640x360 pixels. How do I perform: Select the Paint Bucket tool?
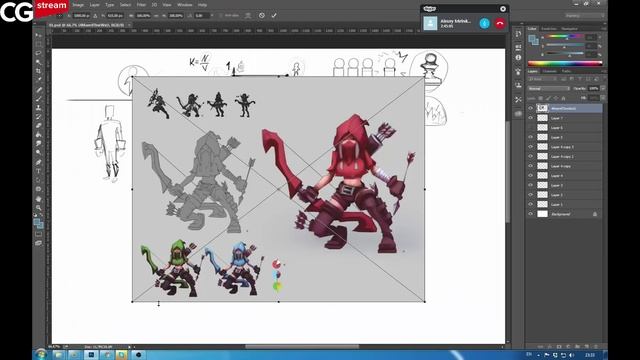38,134
